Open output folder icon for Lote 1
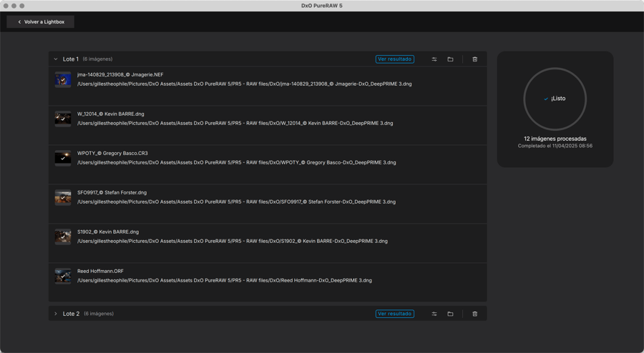 pos(450,59)
